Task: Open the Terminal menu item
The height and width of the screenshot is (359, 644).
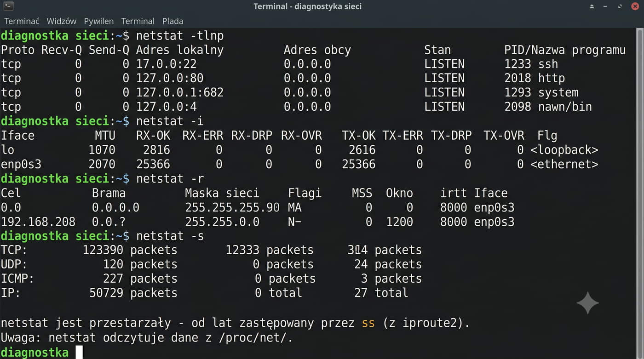Action: (138, 21)
